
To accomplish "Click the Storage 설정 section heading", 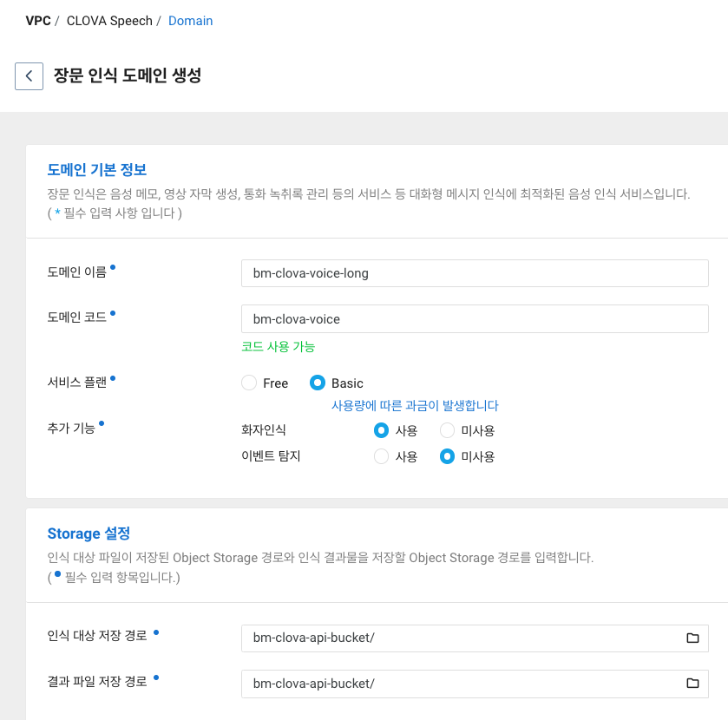I will (87, 534).
